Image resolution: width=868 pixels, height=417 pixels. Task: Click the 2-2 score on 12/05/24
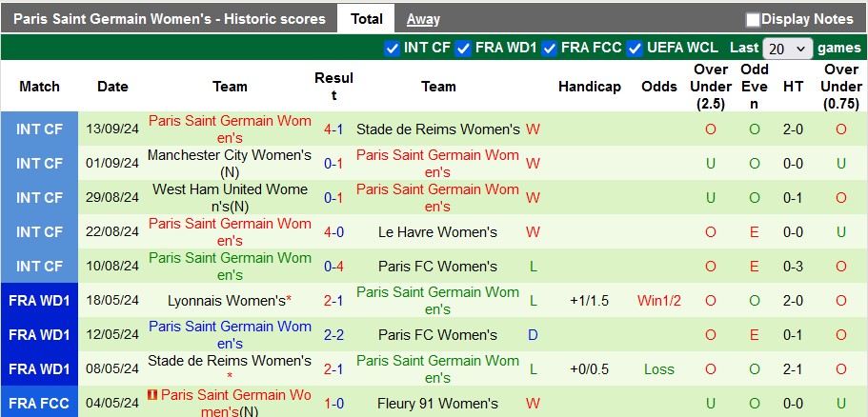333,335
